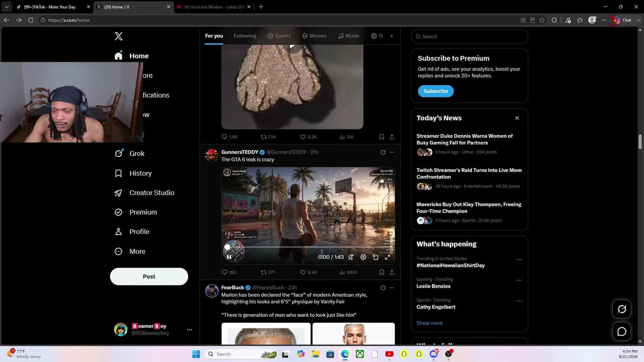Open the #NationalHawaiianShirtDay trend
This screenshot has width=644, height=362.
click(451, 265)
